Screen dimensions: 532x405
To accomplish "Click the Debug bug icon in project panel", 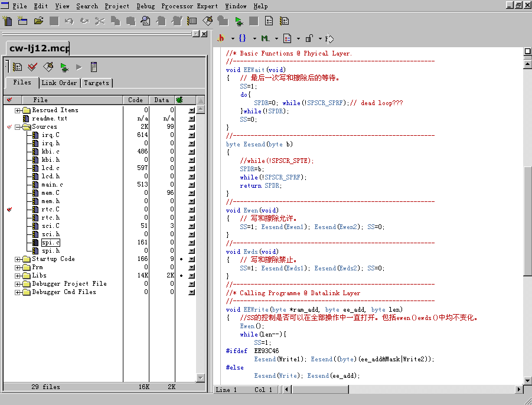I will 64,67.
